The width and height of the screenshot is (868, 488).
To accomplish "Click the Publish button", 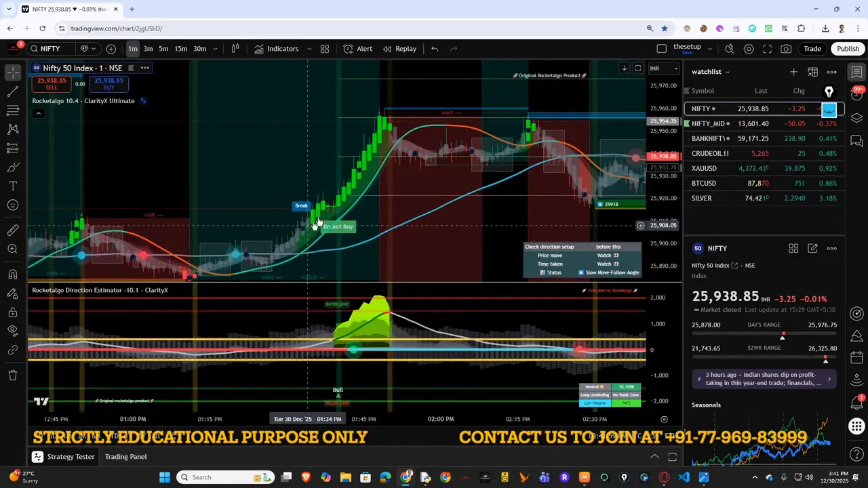I will click(x=848, y=48).
